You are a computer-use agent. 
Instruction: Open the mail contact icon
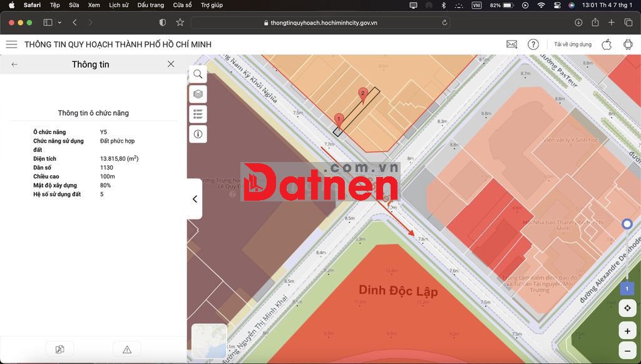click(x=511, y=44)
